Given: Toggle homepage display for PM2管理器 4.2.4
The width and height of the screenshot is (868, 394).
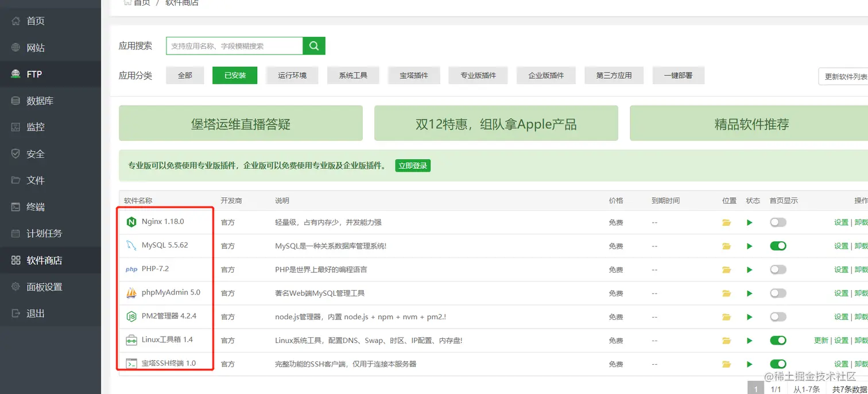Looking at the screenshot, I should point(778,316).
